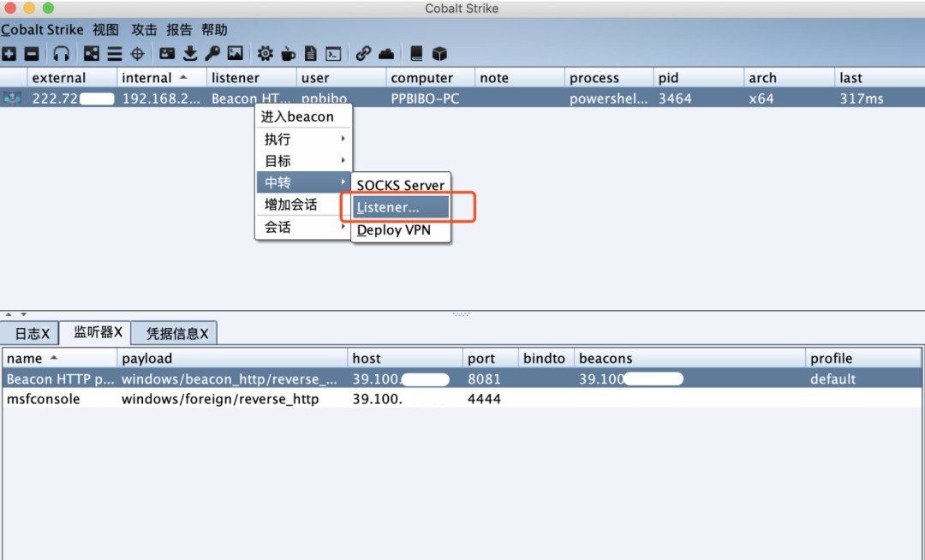
Task: Sort listeners by host column
Action: click(x=405, y=359)
